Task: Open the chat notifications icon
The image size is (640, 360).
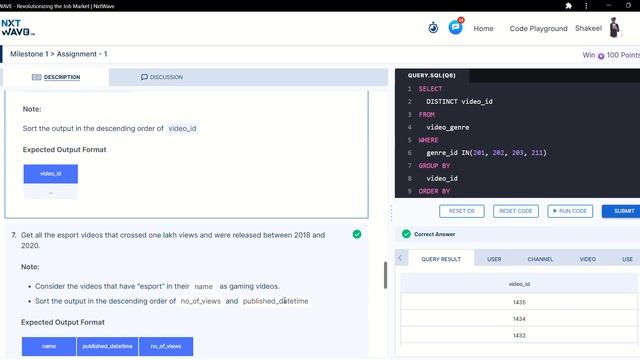Action: (456, 27)
